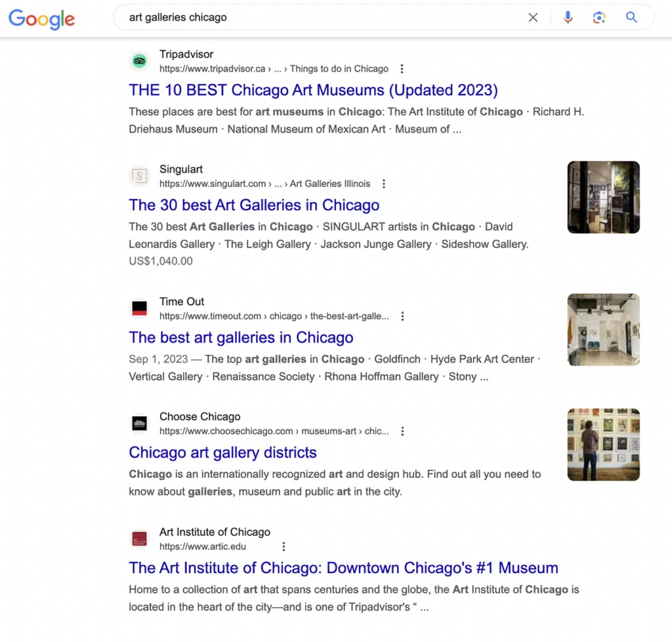Click the Time Out gallery thumbnail image

[x=604, y=330]
